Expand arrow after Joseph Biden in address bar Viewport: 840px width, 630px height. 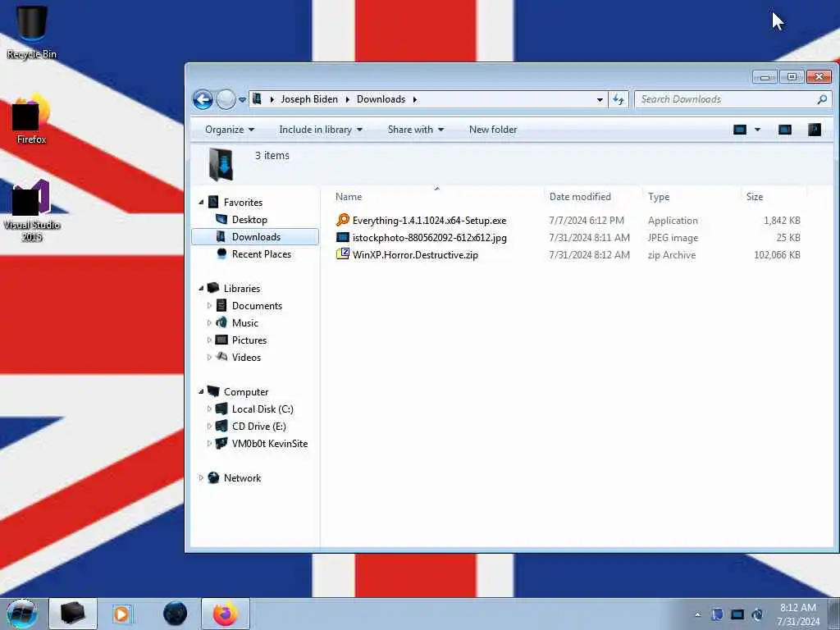347,99
